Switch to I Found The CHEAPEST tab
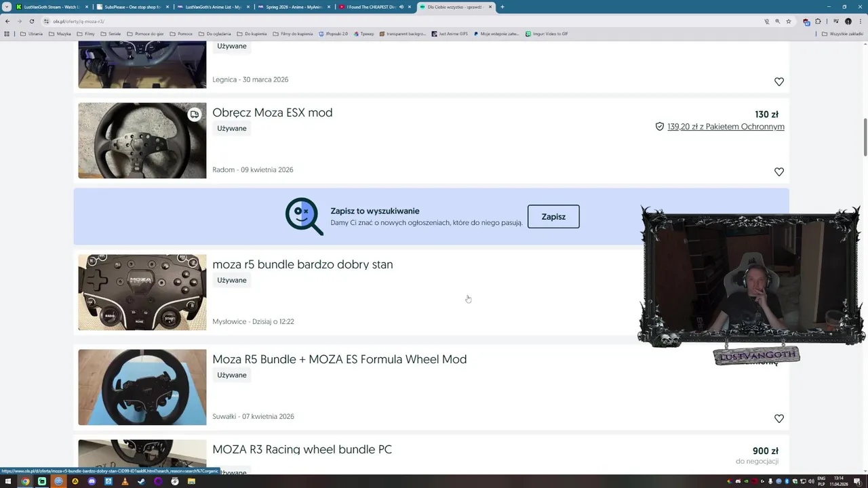 coord(370,7)
